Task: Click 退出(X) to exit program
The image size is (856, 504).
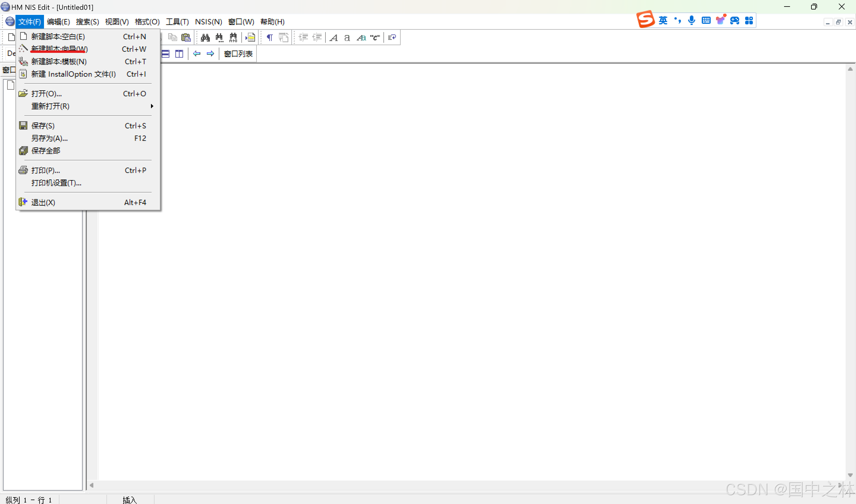Action: coord(43,202)
